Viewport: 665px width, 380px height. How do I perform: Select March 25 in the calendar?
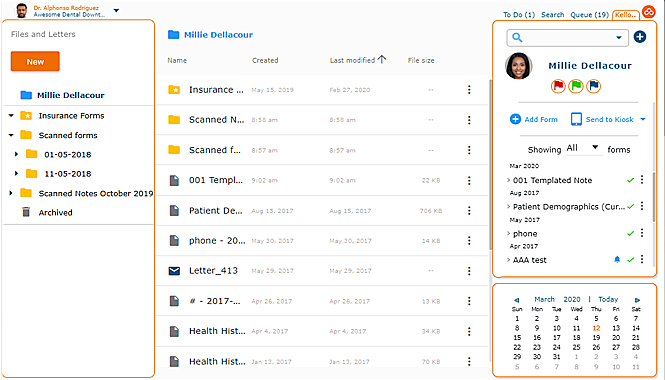(x=576, y=347)
